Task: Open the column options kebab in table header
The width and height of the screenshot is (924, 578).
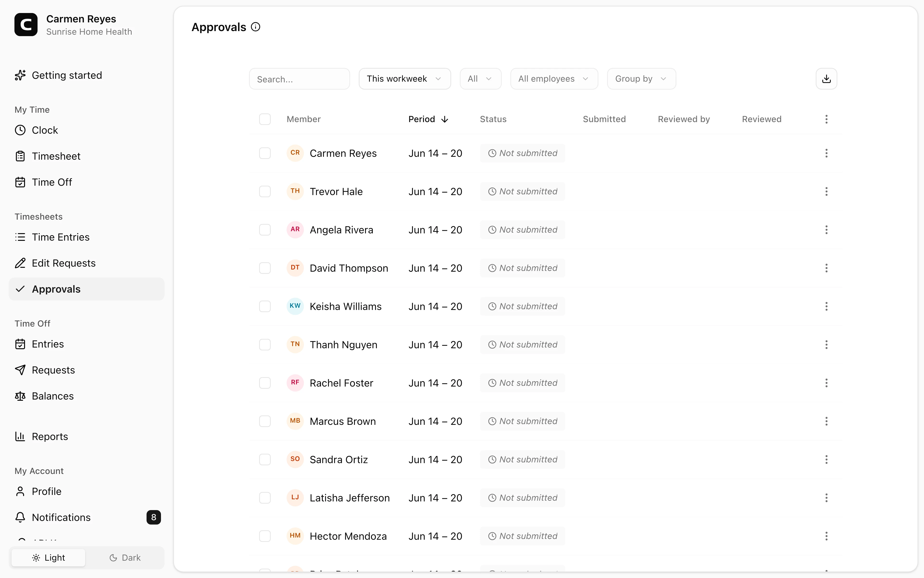Action: coord(826,119)
